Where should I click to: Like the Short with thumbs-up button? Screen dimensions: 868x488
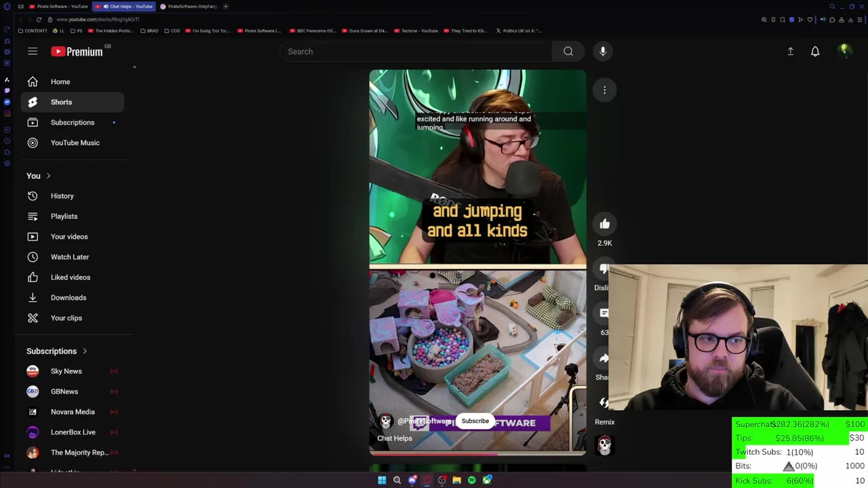pos(604,224)
